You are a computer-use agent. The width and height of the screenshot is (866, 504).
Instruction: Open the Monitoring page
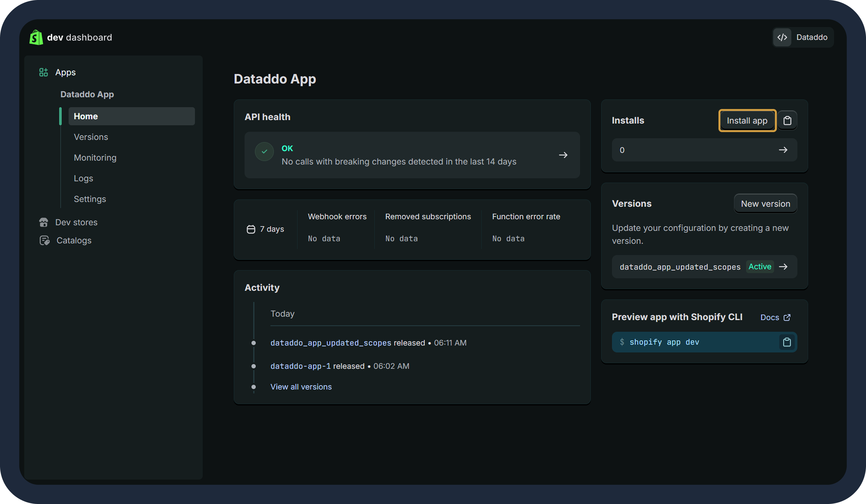[95, 157]
